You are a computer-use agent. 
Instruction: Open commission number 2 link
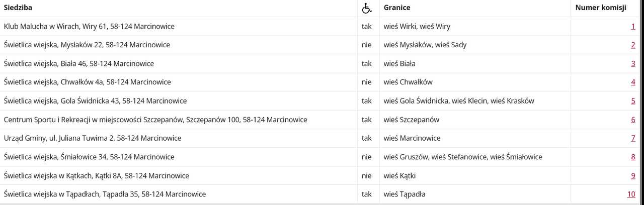click(x=633, y=45)
